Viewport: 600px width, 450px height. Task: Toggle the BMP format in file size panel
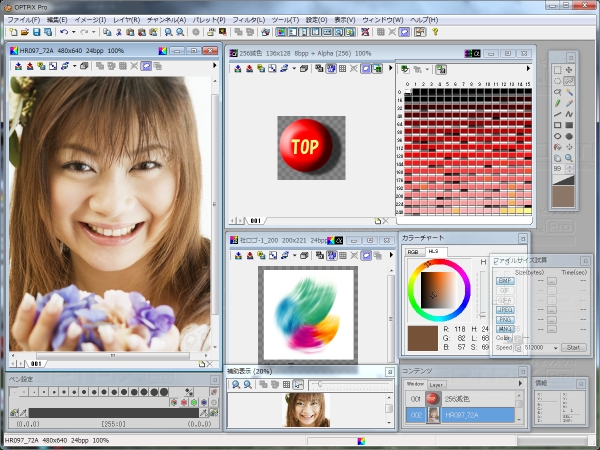coord(505,281)
